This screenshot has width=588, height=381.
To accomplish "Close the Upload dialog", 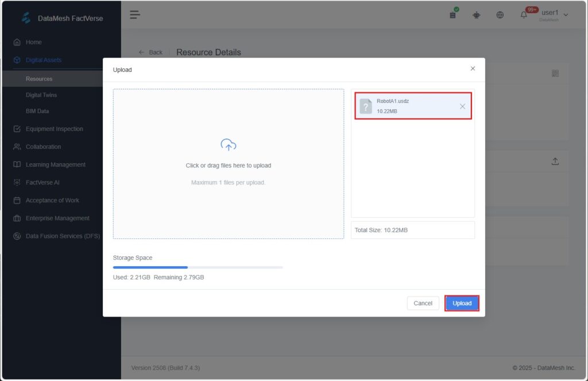I will pos(473,68).
